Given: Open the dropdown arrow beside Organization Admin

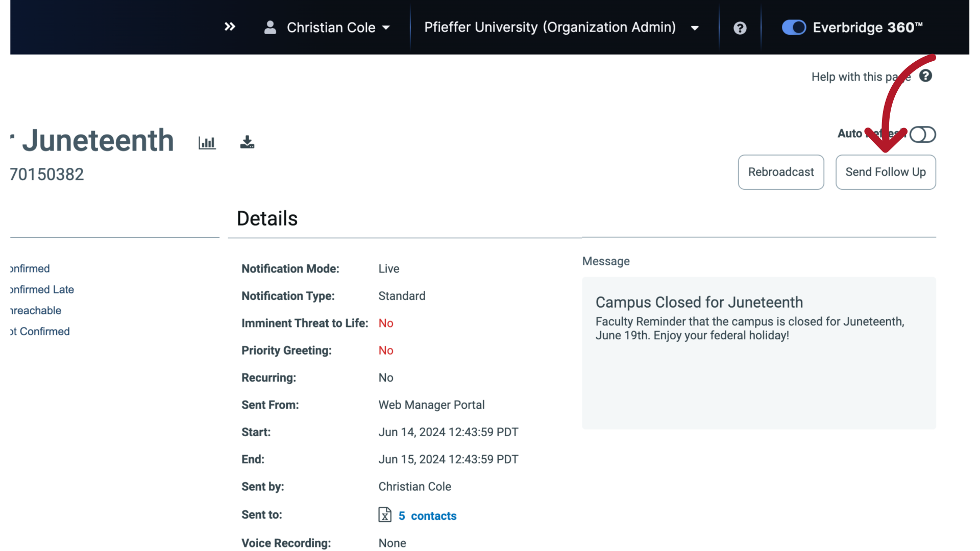Looking at the screenshot, I should click(x=695, y=28).
